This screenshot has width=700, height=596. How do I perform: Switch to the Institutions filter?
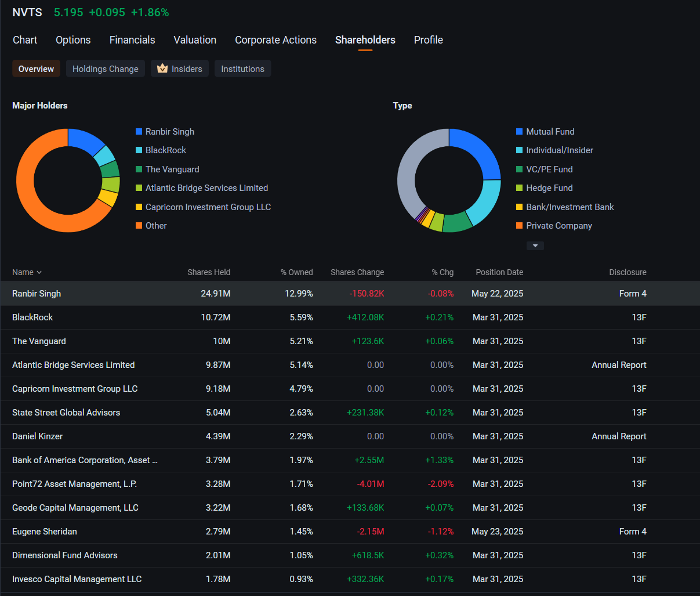tap(242, 68)
